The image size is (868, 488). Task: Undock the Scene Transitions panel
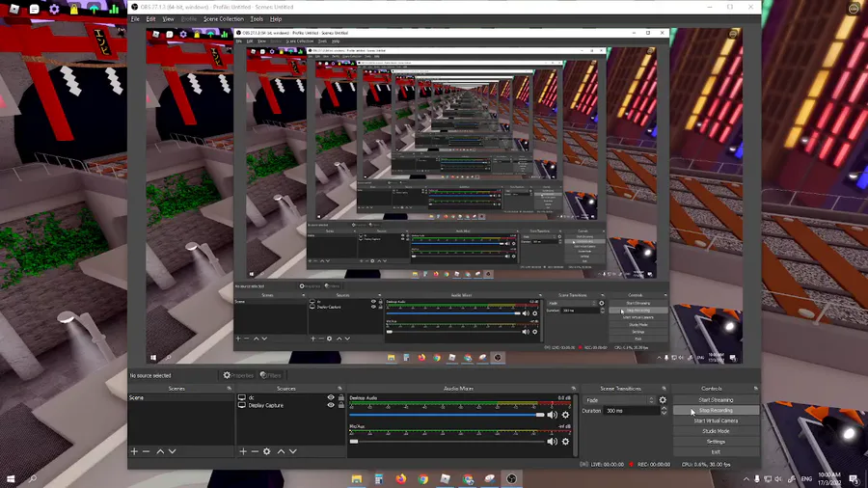pyautogui.click(x=664, y=389)
